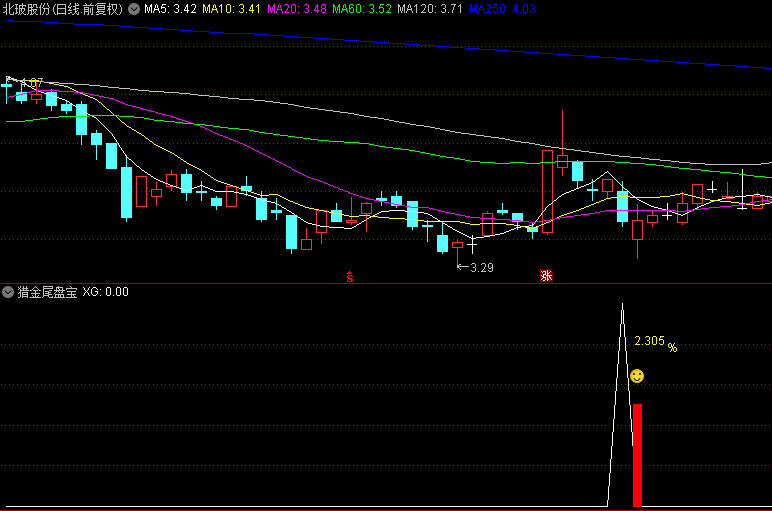Click the red S signal marker
This screenshot has height=511, width=772.
pos(350,277)
